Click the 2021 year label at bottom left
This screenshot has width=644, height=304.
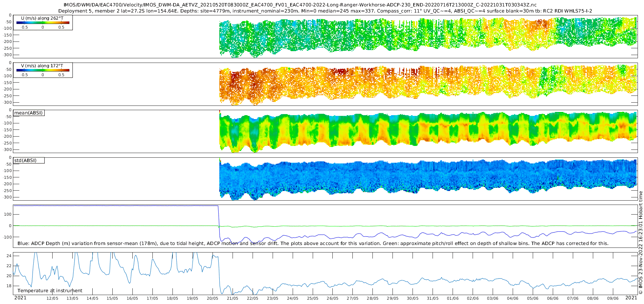point(20,298)
